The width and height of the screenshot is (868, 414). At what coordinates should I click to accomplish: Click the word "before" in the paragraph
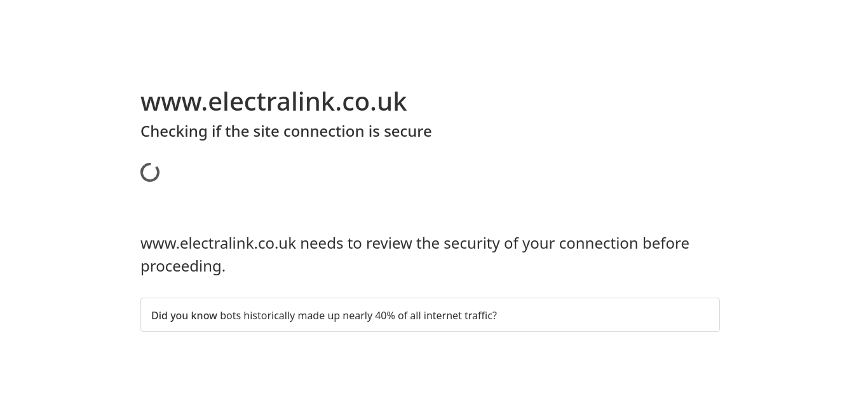coord(666,244)
